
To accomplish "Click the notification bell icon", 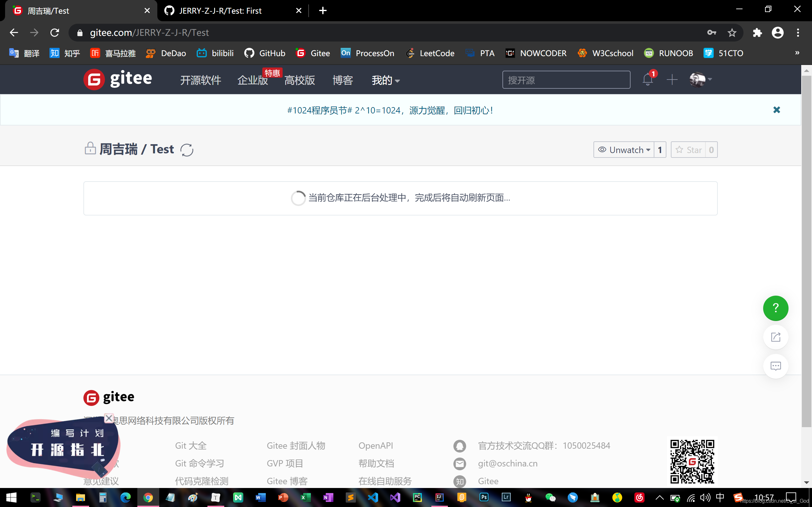I will tap(648, 80).
